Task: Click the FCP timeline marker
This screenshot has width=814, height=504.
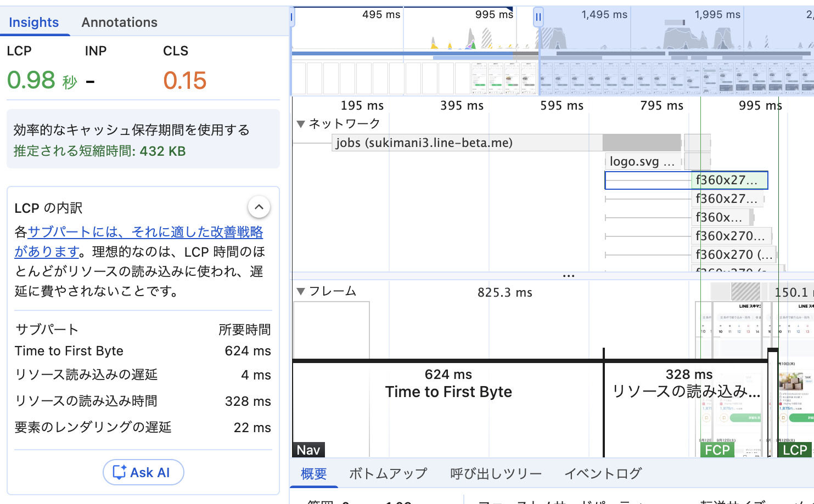Action: (717, 450)
